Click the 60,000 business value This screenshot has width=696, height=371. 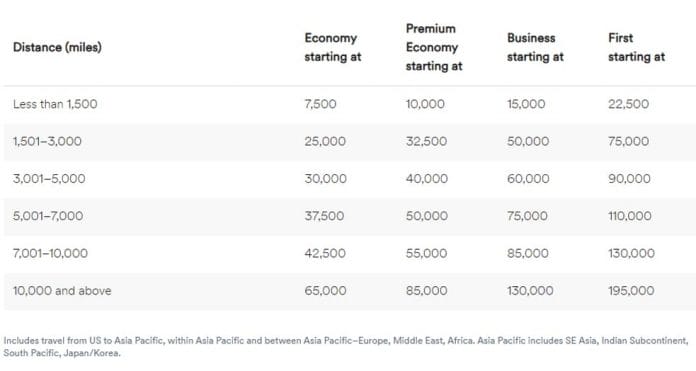click(x=528, y=179)
